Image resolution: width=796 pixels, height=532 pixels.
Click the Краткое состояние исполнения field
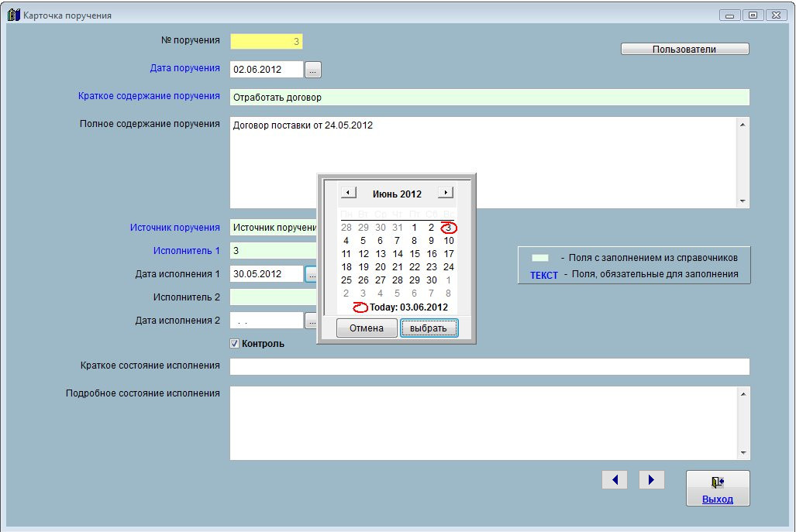[x=489, y=366]
